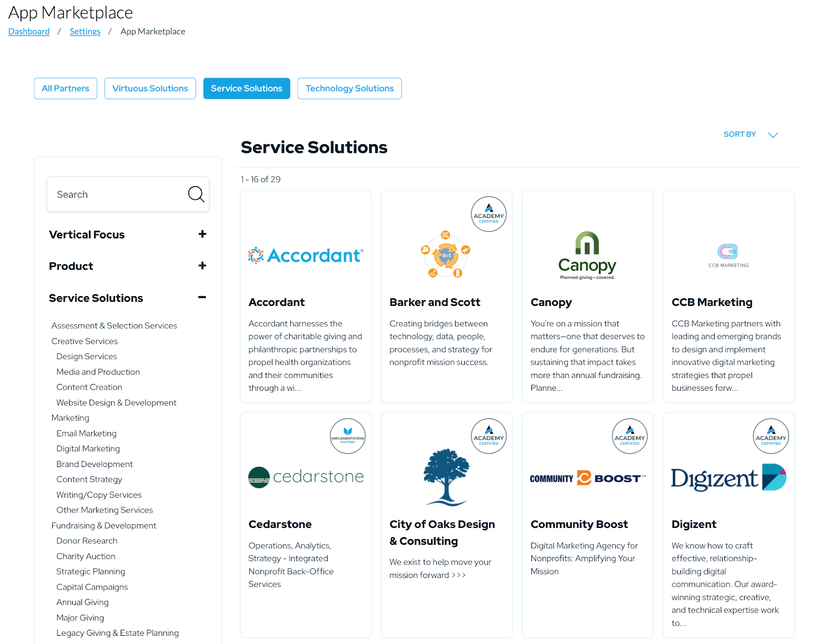Image resolution: width=819 pixels, height=644 pixels.
Task: Click the Implementation Partner badge on Cedarstone
Action: (348, 436)
